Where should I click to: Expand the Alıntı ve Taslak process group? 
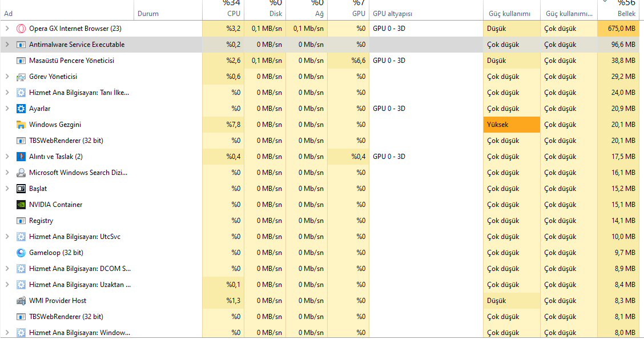7,157
